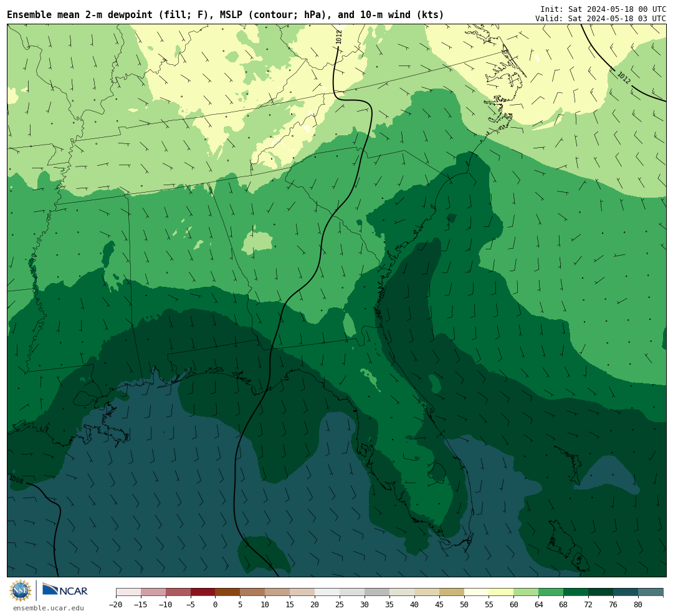This screenshot has height=616, width=673.
Task: Click the 20 colorbar tick label
Action: (315, 605)
